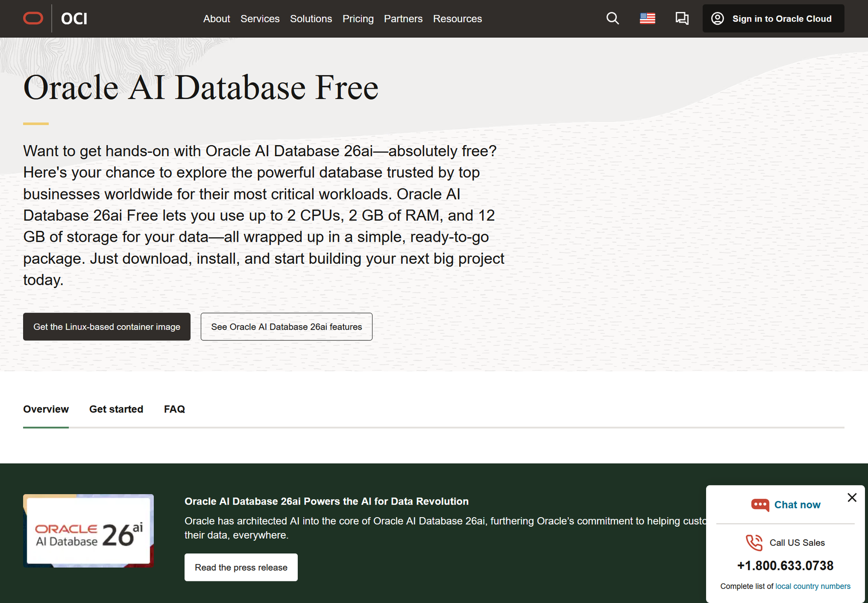
Task: Expand the About menu
Action: (x=216, y=19)
